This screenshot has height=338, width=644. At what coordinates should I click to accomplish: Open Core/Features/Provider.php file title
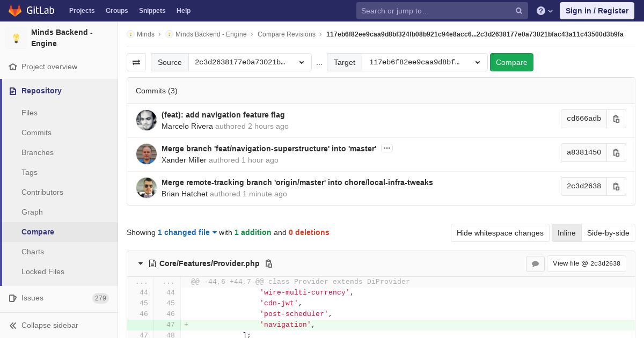click(209, 263)
